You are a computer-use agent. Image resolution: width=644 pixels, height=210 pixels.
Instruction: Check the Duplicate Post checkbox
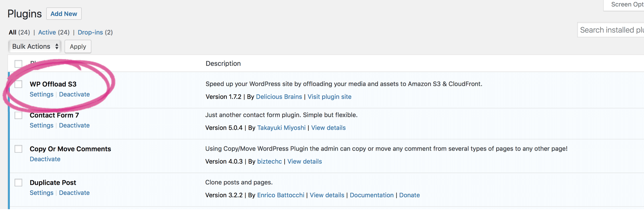(x=18, y=183)
